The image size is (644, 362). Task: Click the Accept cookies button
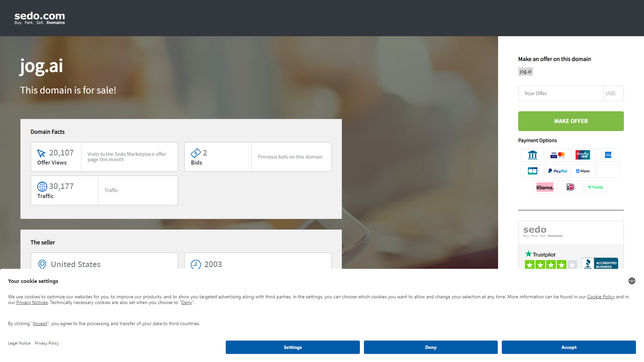[x=569, y=347]
